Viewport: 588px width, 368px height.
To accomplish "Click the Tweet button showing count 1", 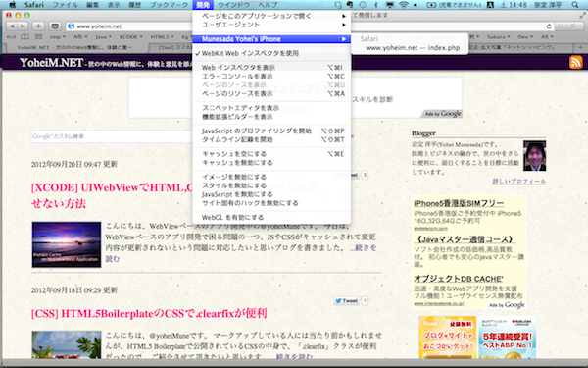I will [347, 301].
